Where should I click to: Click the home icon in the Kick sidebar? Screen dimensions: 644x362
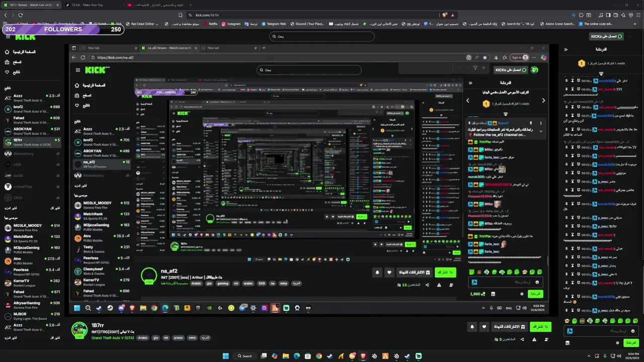click(7, 52)
